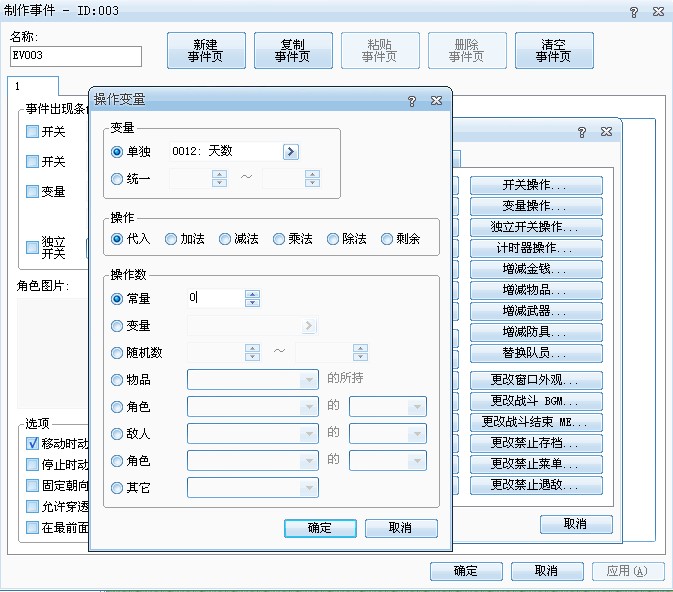The image size is (673, 592).
Task: Click help icon in 操作变量 dialog title
Action: click(x=412, y=101)
